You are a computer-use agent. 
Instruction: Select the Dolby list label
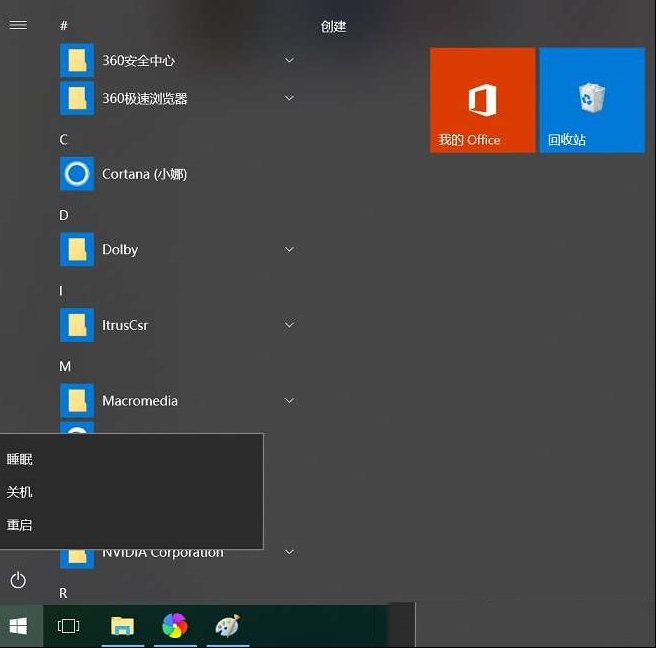point(120,250)
